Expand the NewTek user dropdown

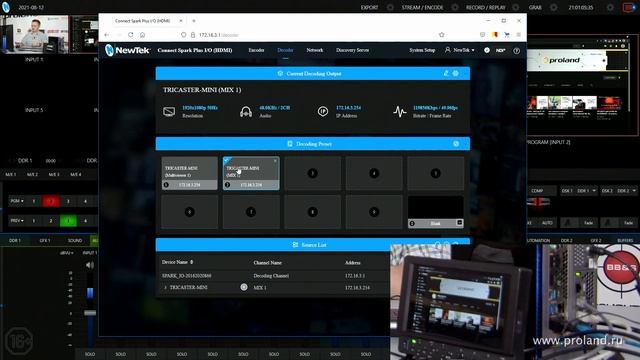tap(460, 50)
